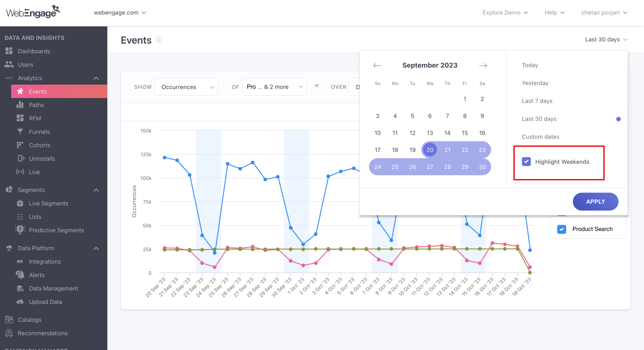Click the RFM grid icon
644x350 pixels.
[20, 118]
